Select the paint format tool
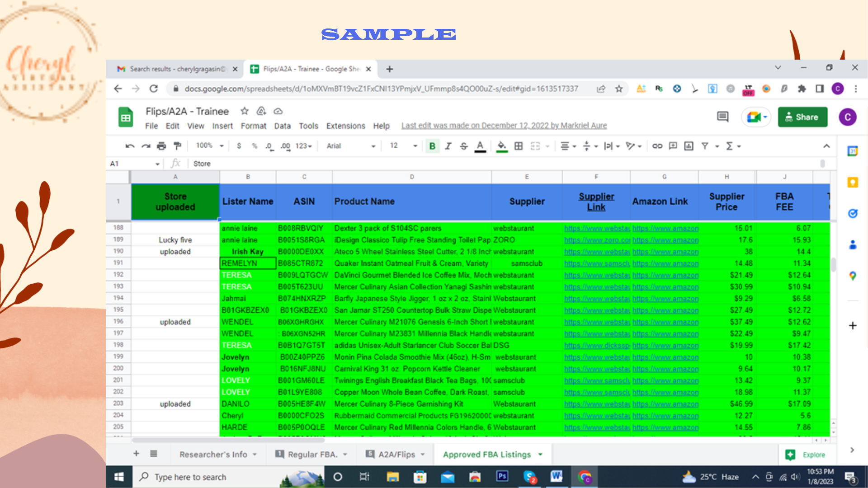This screenshot has width=868, height=488. (x=177, y=146)
